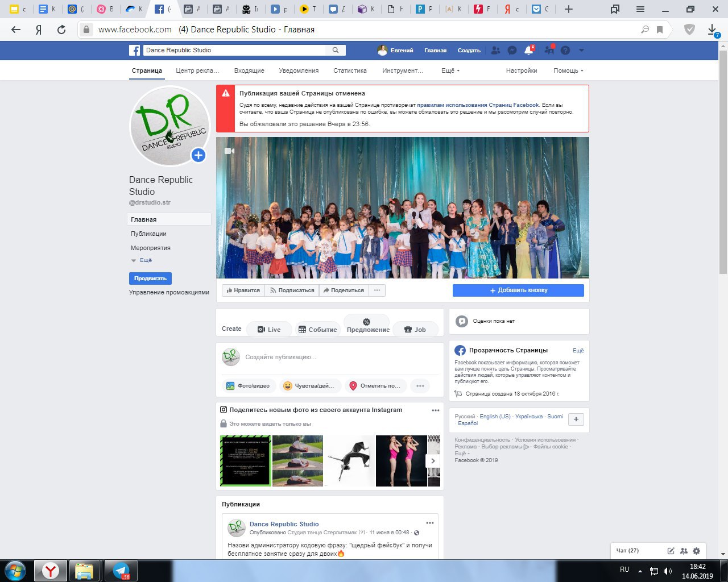728x582 pixels.
Task: Open Входящие tab
Action: click(x=249, y=70)
